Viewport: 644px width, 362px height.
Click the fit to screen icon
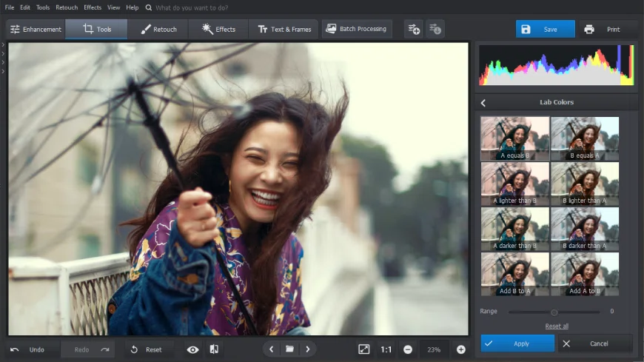364,349
